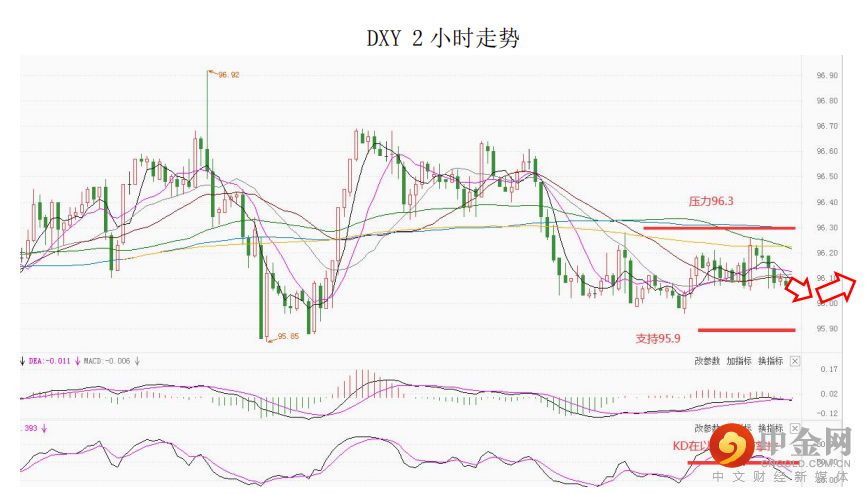Open 改参数 in the MACD panel
The image size is (866, 495).
coord(707,361)
